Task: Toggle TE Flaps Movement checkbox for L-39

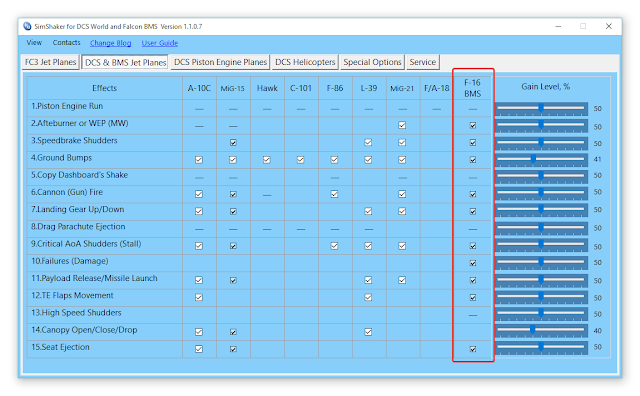Action: [368, 297]
